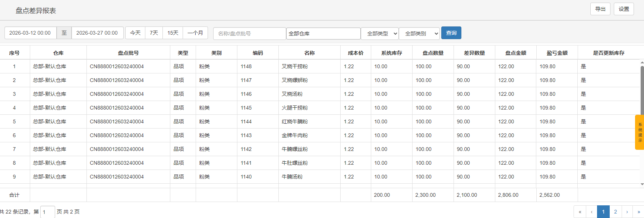Select the 15天 quick date range
Screen dimensions: 644x218
pyautogui.click(x=173, y=33)
